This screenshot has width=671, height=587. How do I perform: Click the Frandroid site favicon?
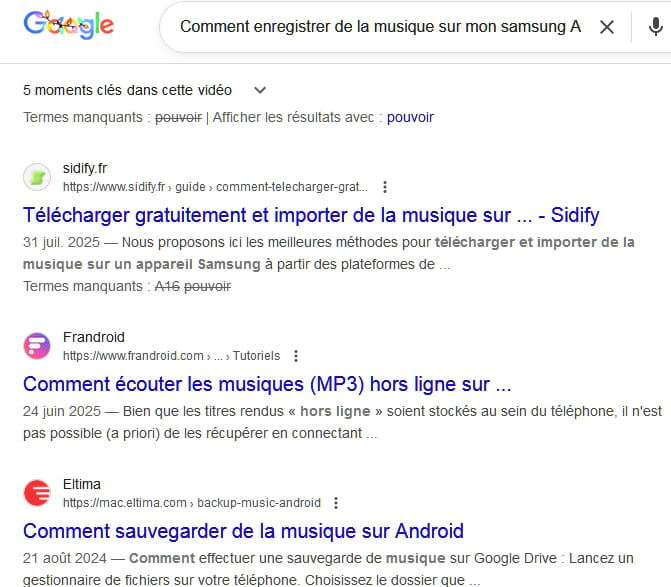tap(37, 346)
